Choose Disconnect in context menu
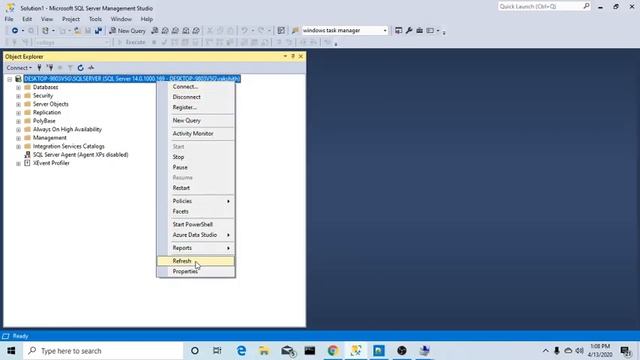The image size is (640, 360). tap(196, 97)
